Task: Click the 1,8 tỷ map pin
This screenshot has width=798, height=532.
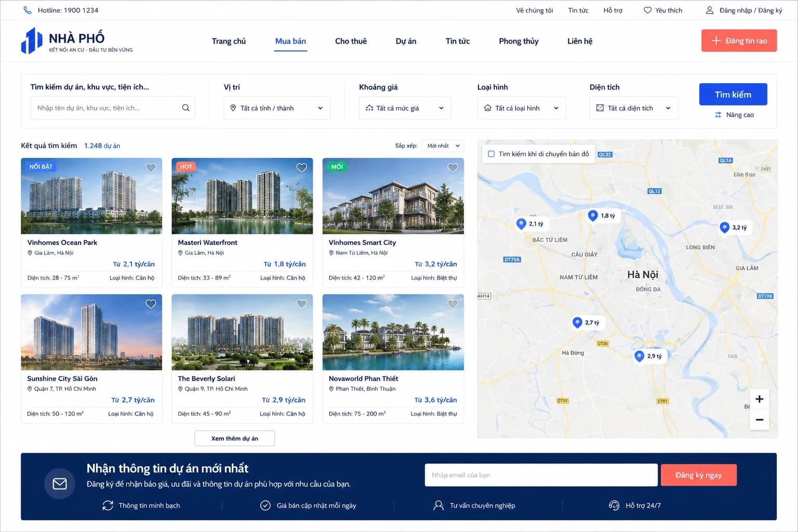Action: pyautogui.click(x=593, y=215)
